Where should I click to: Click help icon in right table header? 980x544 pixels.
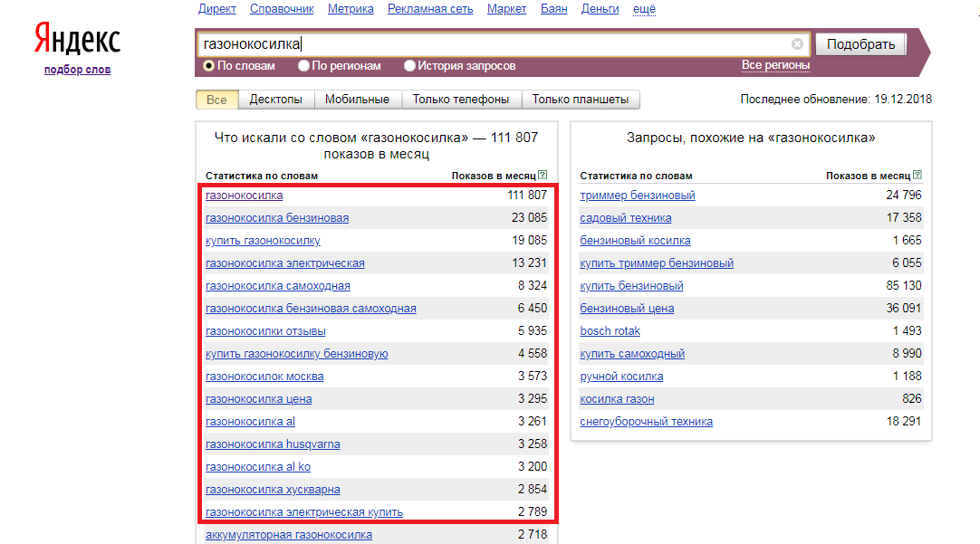click(x=918, y=176)
